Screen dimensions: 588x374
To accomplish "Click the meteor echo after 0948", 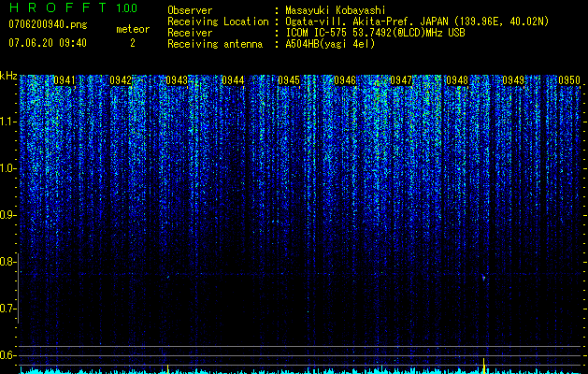I will coord(483,278).
